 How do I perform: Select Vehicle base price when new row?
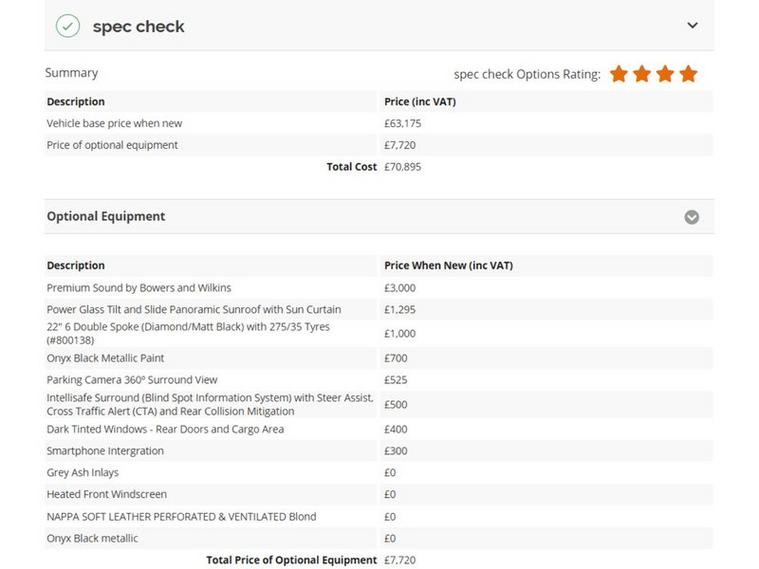(x=114, y=124)
